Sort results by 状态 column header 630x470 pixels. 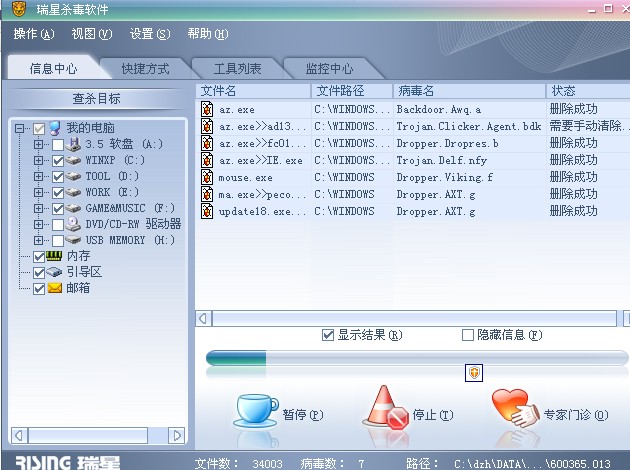588,91
